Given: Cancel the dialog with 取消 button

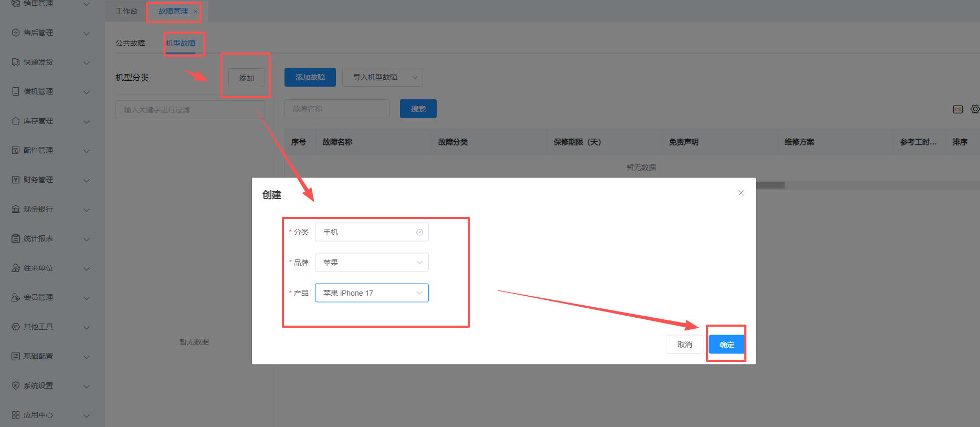Looking at the screenshot, I should pos(684,345).
